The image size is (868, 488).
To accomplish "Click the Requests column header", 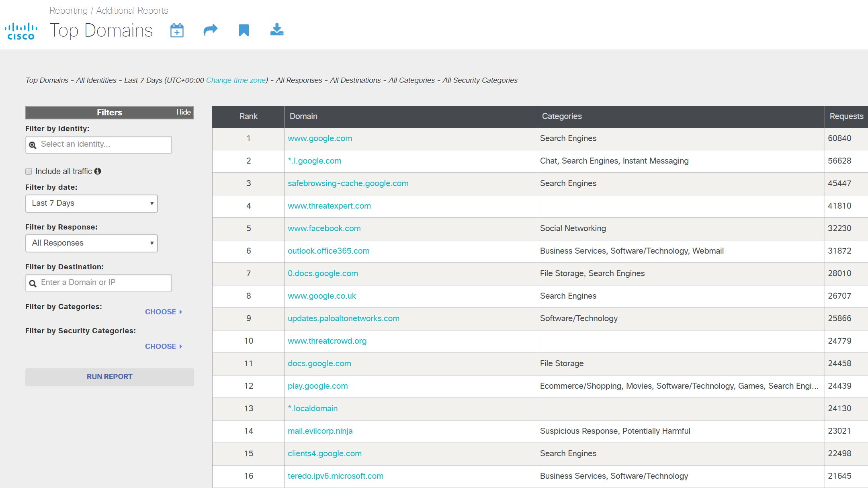I will (x=846, y=117).
